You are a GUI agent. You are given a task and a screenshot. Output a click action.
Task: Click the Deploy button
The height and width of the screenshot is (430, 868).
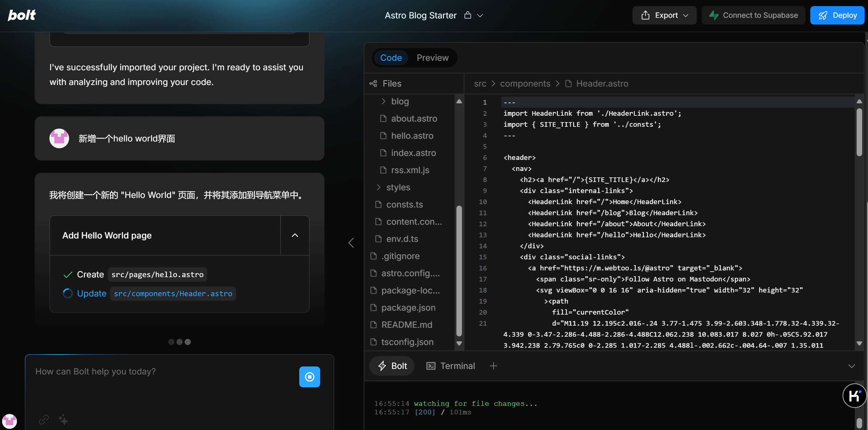[837, 15]
